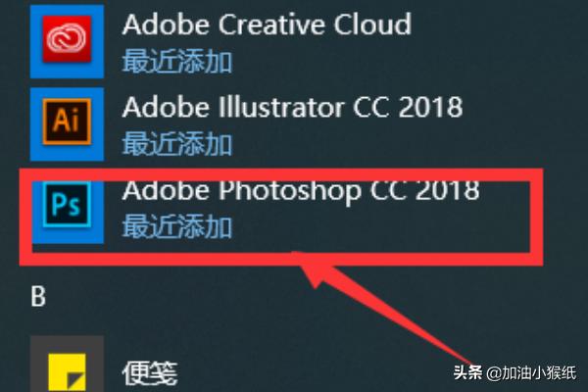The height and width of the screenshot is (392, 588).
Task: Click 最近添加 label under Illustrator
Action: [177, 144]
